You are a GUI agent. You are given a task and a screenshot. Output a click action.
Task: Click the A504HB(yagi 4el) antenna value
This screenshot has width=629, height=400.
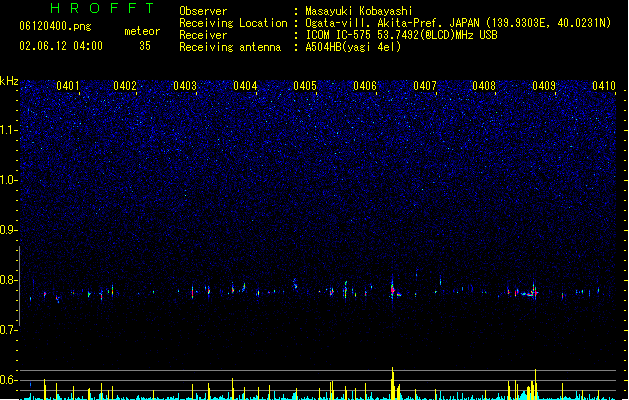pyautogui.click(x=353, y=47)
